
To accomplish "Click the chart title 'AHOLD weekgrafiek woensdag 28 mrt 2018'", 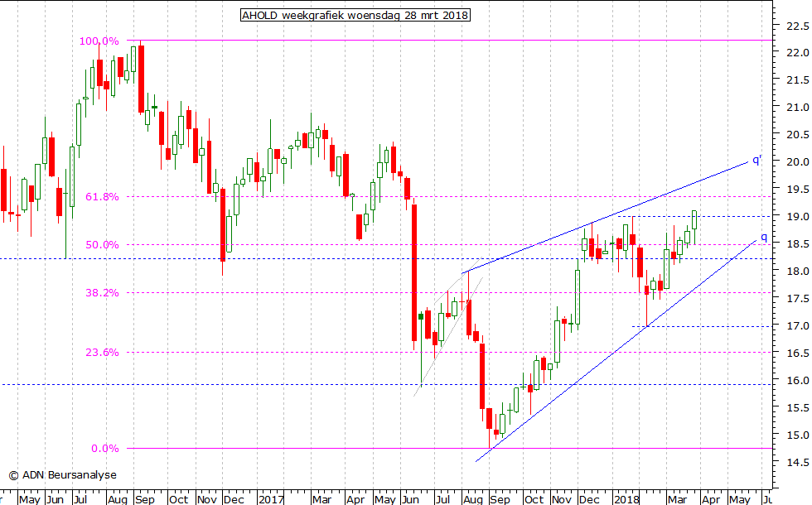I will click(x=355, y=15).
